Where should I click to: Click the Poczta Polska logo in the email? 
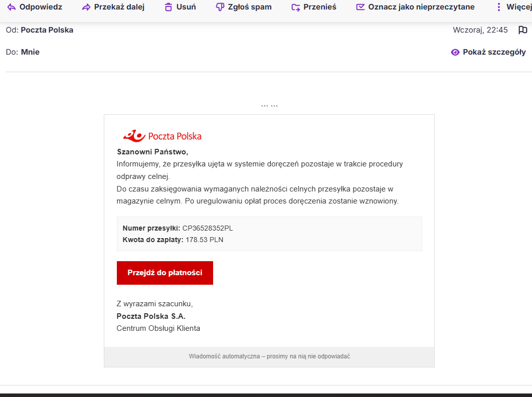click(x=162, y=136)
